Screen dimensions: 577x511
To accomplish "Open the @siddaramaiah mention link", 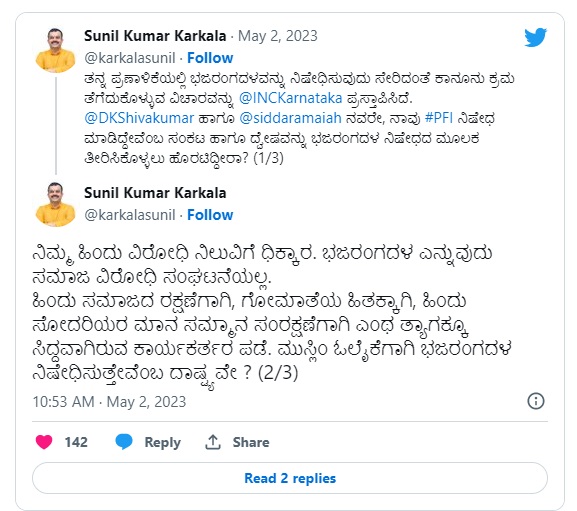I will pos(290,118).
